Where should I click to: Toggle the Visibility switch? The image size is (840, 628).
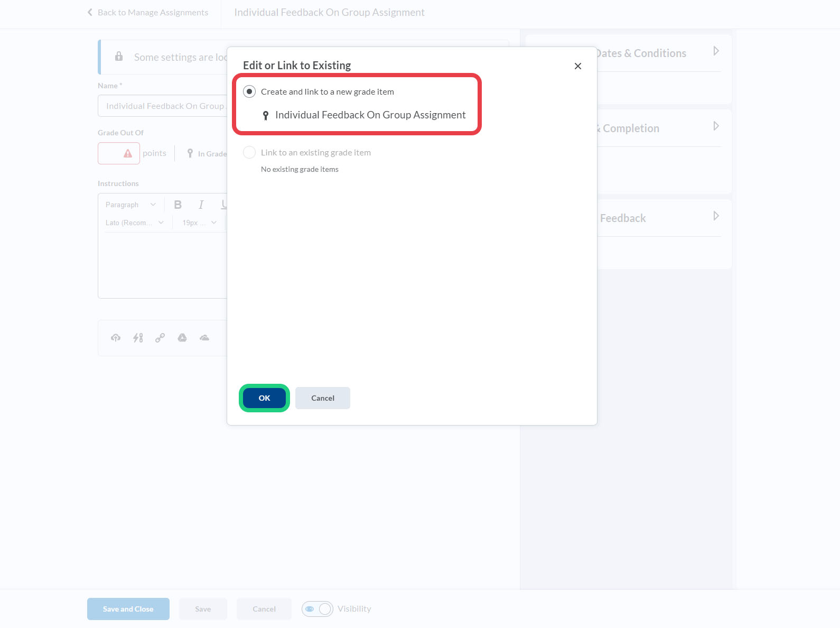[318, 609]
